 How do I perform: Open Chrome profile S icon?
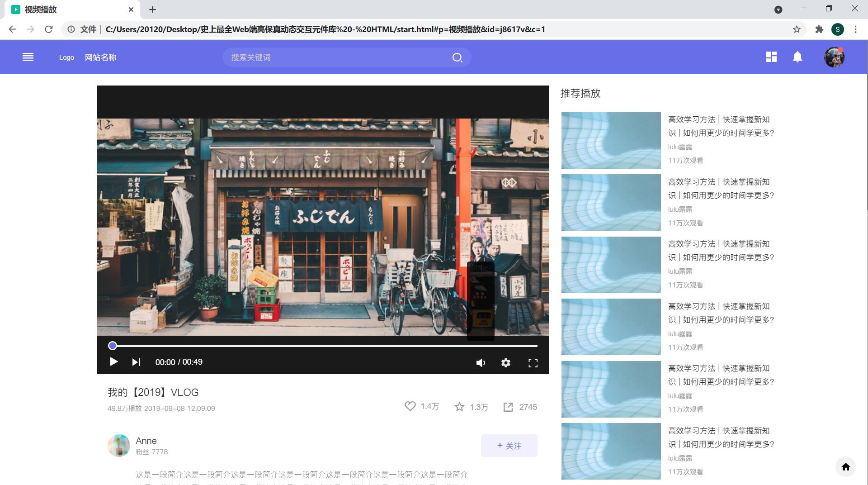(x=838, y=29)
